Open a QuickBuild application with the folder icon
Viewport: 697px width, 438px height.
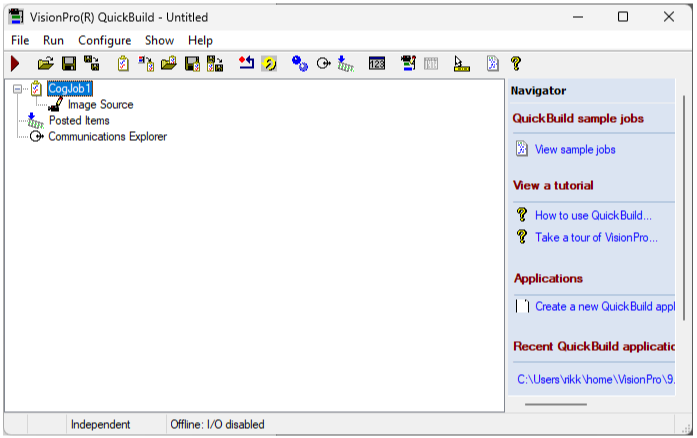click(x=45, y=63)
